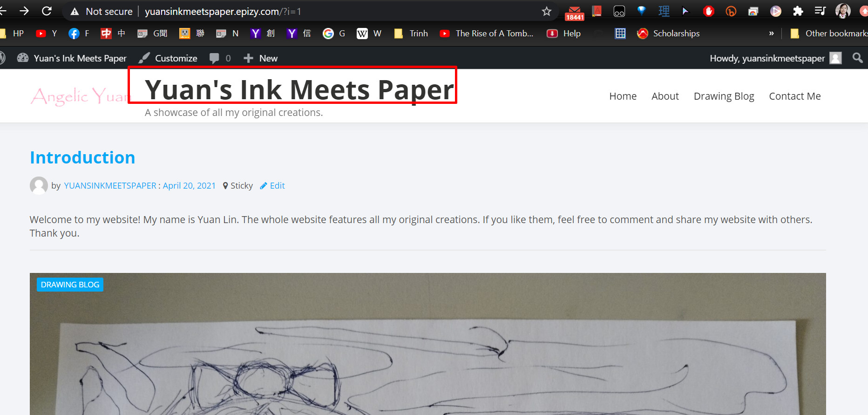Open the Introduction post title link
The image size is (868, 415).
click(82, 157)
